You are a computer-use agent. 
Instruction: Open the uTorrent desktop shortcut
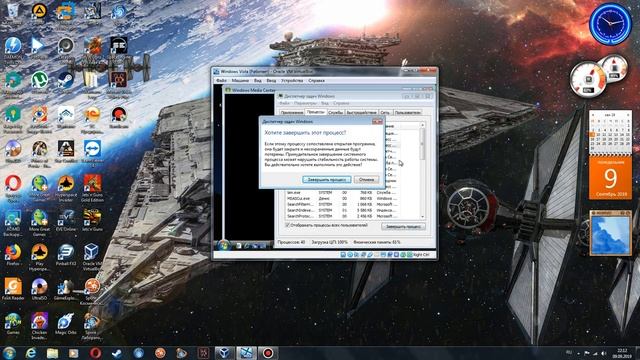point(40,84)
